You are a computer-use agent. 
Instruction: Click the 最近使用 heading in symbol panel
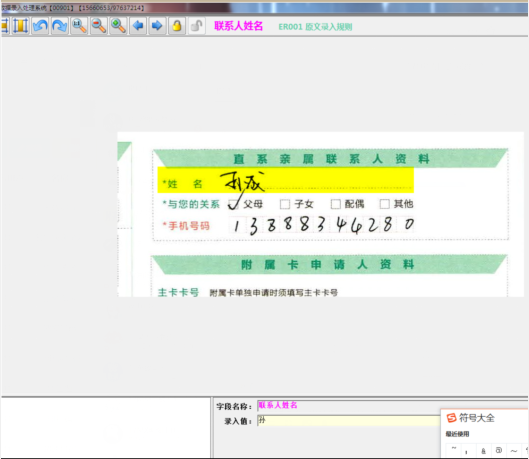pos(457,434)
